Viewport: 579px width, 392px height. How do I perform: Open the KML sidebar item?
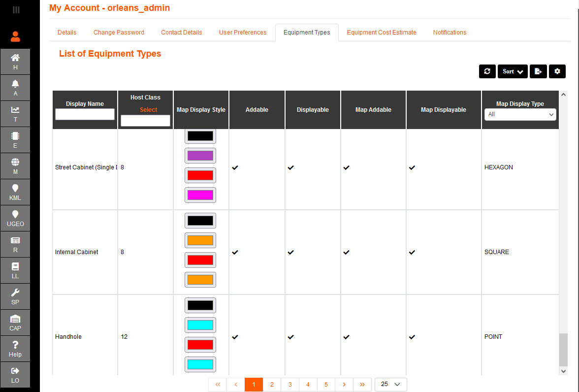(x=15, y=192)
